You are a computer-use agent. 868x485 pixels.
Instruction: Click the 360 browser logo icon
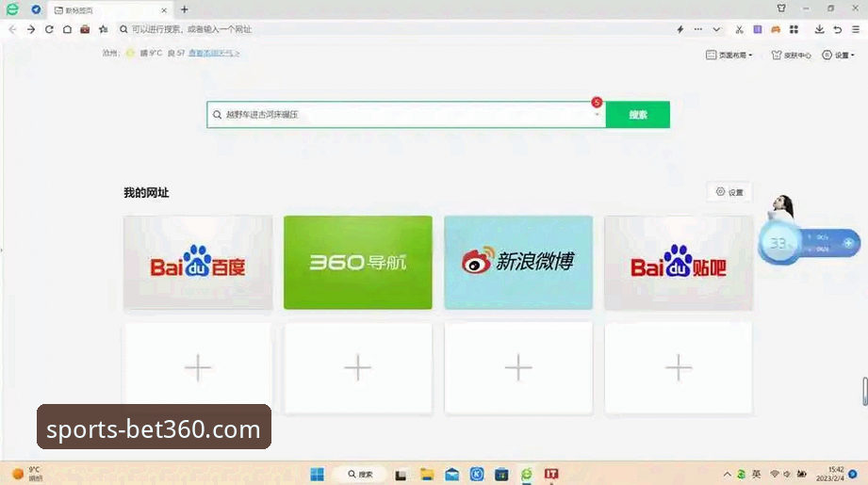tap(12, 9)
